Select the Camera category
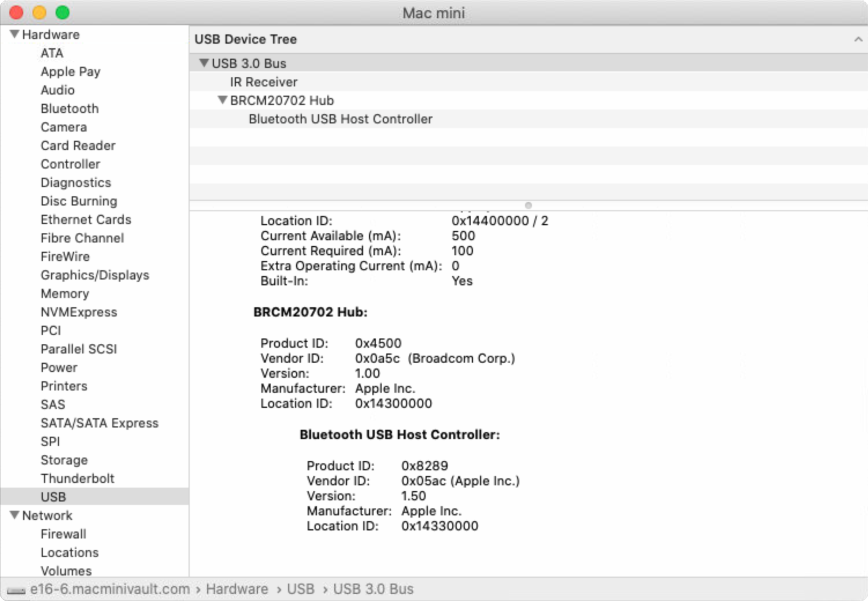868x601 pixels. [64, 127]
